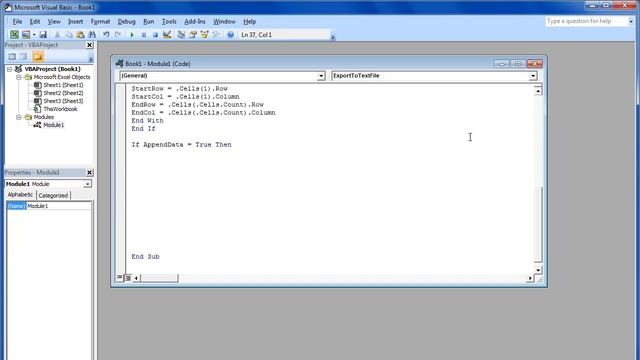
Task: Open the Properties Window toolbar icon
Action: (193, 35)
